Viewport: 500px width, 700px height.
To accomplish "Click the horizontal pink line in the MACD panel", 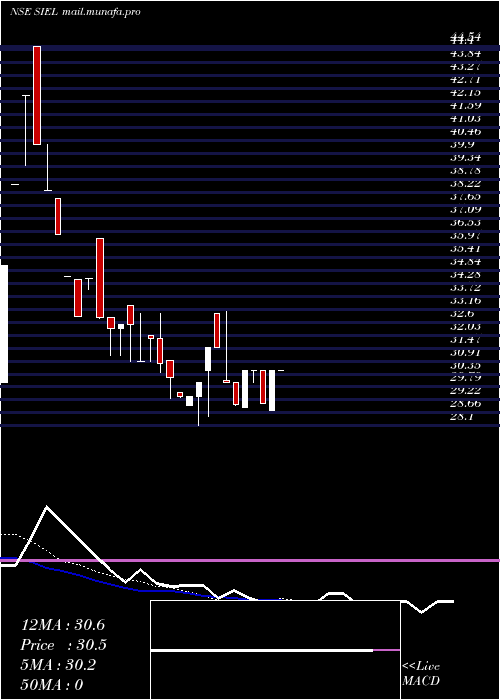I will [250, 560].
